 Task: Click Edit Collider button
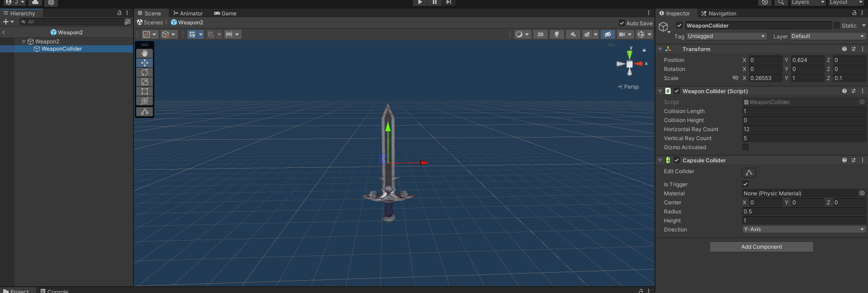tap(749, 172)
